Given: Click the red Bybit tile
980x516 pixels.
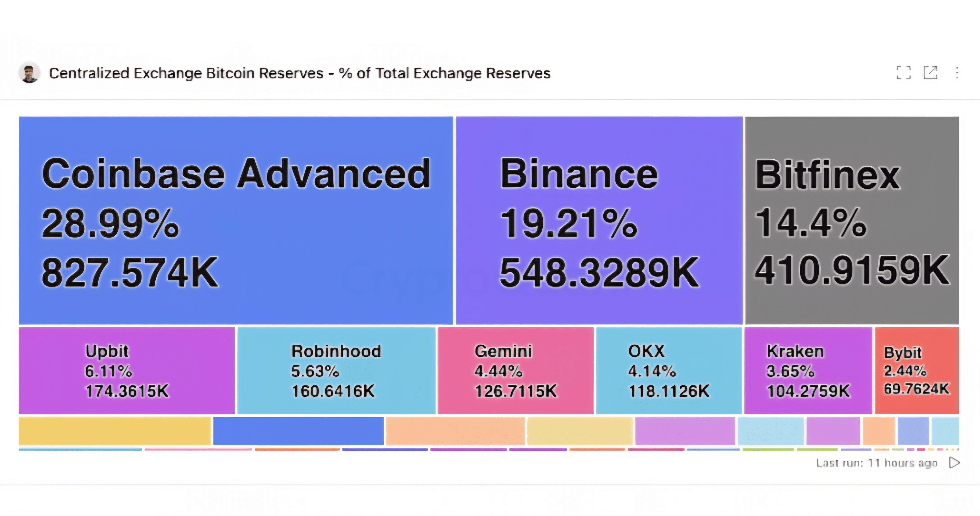Looking at the screenshot, I should [x=917, y=370].
